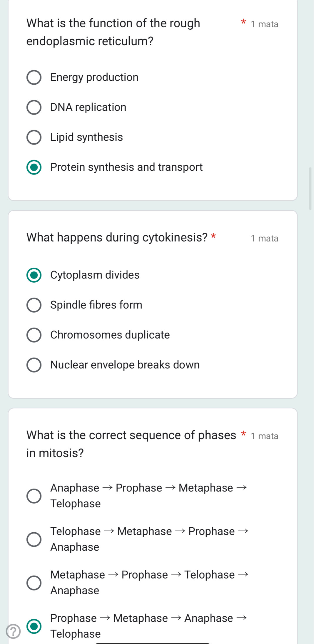Click the rough endoplasmic reticulum question card
314x644 pixels.
[x=153, y=100]
